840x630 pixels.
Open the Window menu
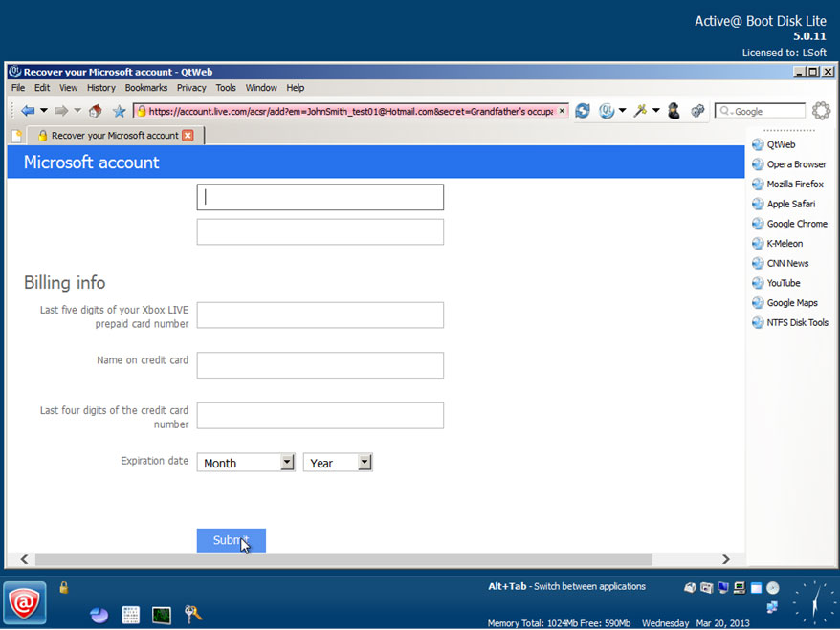261,88
